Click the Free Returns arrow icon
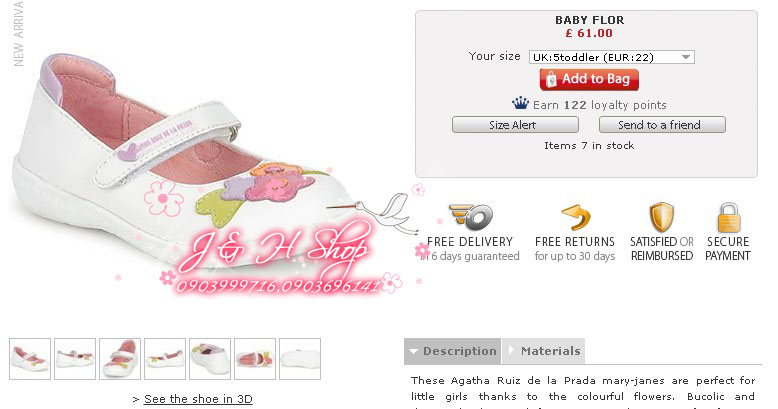The width and height of the screenshot is (778, 409). click(576, 217)
